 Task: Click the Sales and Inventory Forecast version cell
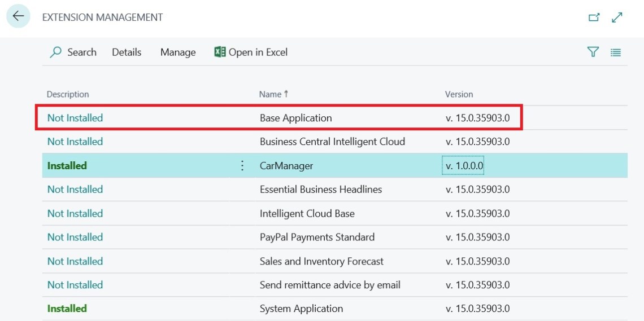[478, 261]
